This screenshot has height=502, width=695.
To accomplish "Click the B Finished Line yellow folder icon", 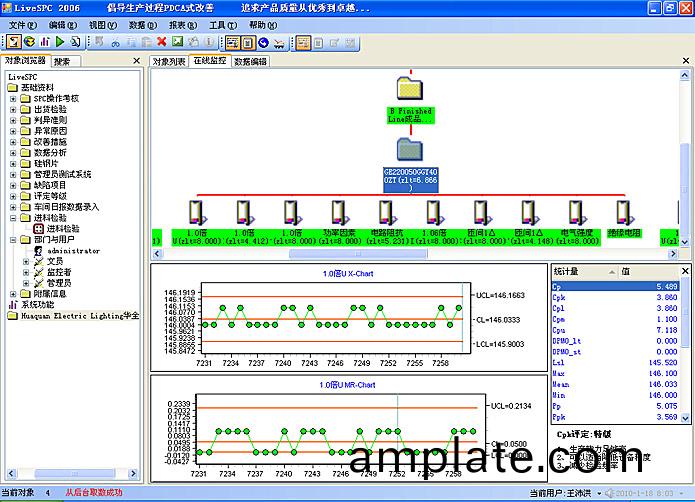I will 410,88.
